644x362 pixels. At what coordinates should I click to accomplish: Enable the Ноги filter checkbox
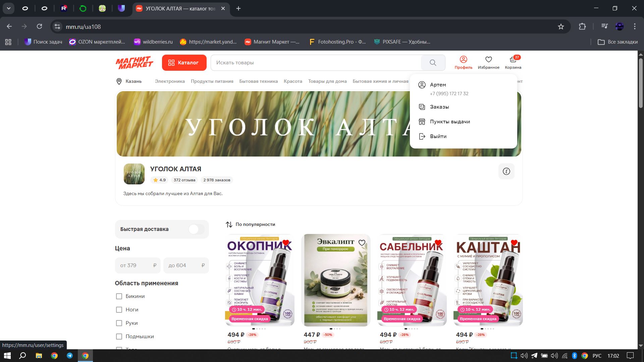point(119,310)
